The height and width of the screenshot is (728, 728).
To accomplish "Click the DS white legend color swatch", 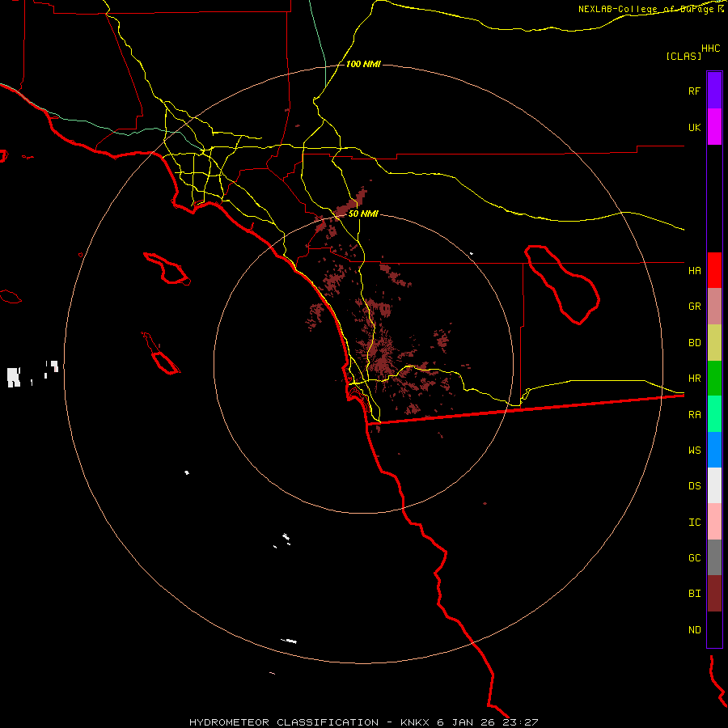I will click(714, 485).
